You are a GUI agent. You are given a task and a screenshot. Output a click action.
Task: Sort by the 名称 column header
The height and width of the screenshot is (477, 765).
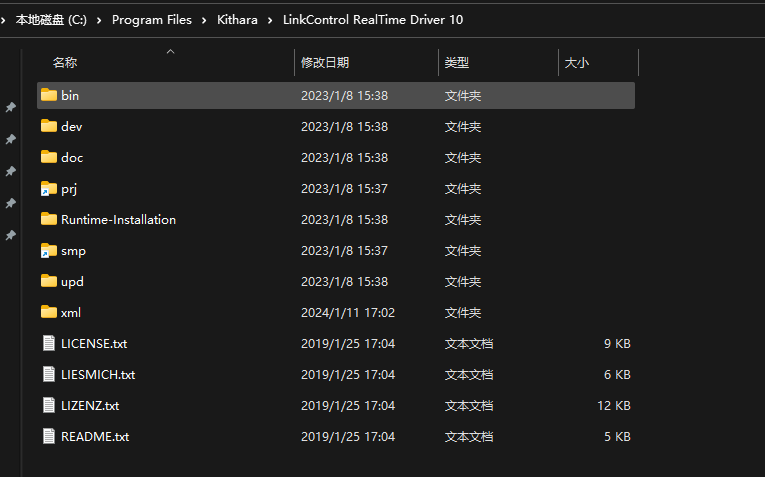click(65, 62)
